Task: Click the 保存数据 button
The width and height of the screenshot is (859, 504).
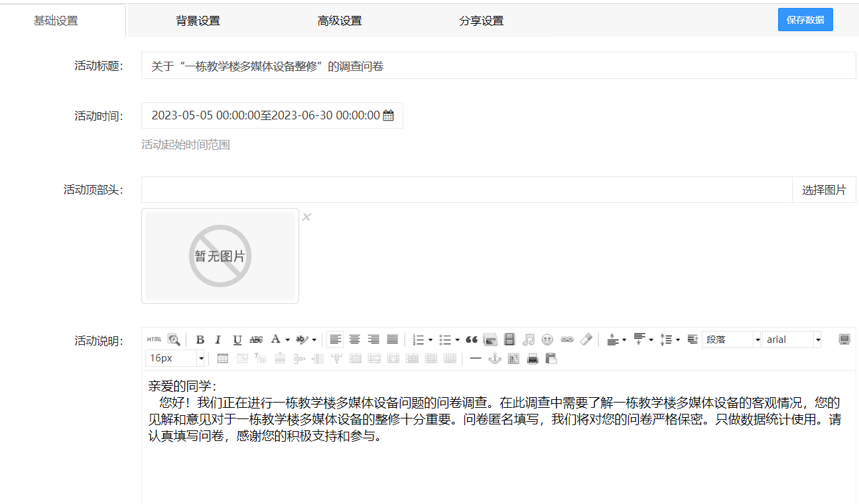Action: pyautogui.click(x=805, y=20)
